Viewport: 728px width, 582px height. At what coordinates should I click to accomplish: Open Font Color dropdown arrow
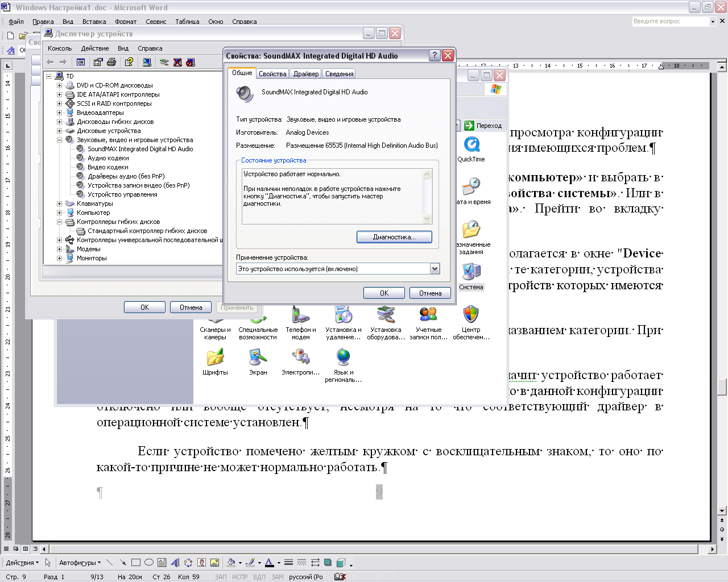point(279,563)
